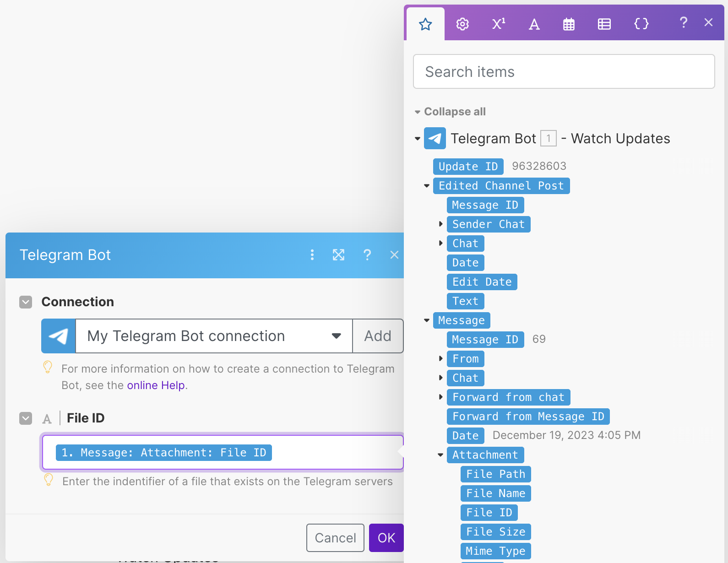Select Date pill showing December 19, 2023

465,436
